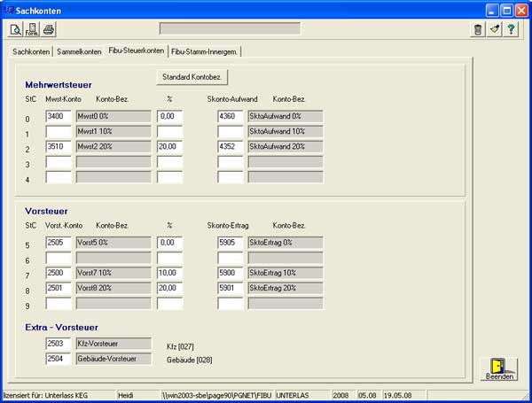Click the Kfz-Vorsteuer description field
Image resolution: width=532 pixels, height=403 pixels.
(113, 344)
